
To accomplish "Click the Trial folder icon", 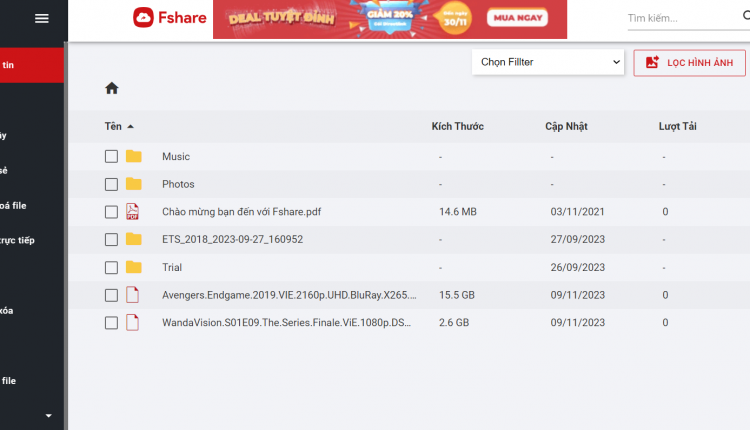I will pyautogui.click(x=133, y=267).
